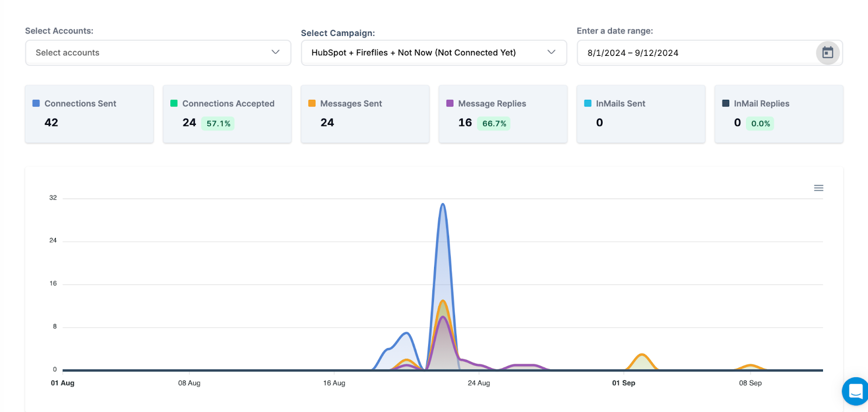Click the Enter a date range label
This screenshot has width=868, height=412.
(x=615, y=31)
